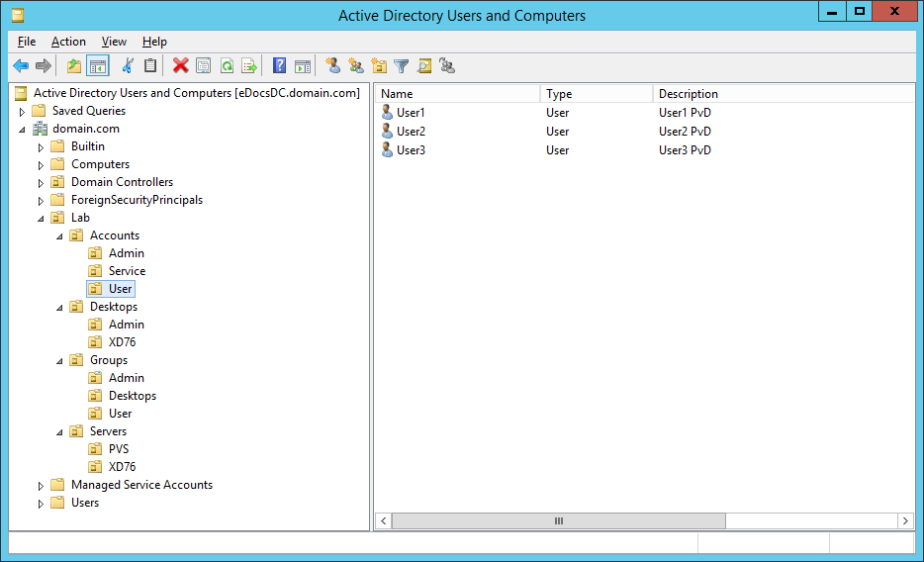The image size is (924, 562).
Task: Open Help with the question mark icon
Action: (x=279, y=66)
